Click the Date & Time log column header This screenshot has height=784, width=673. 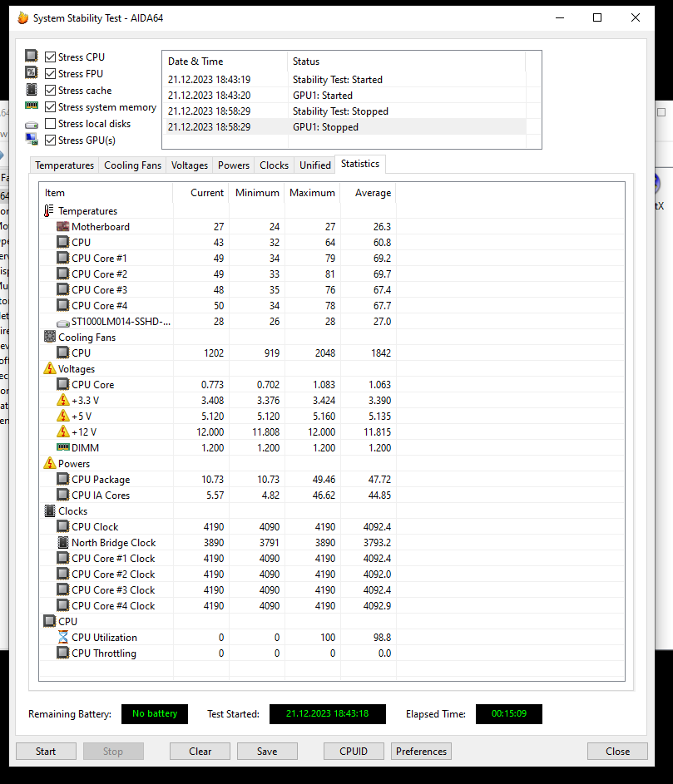[225, 61]
